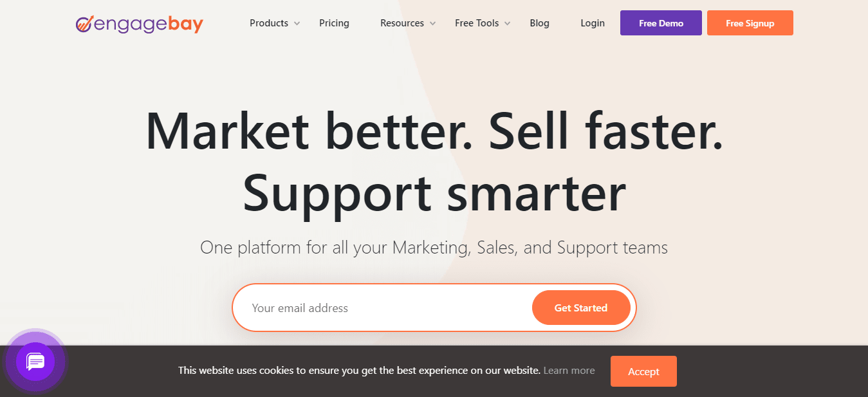Expand the Free Tools dropdown chevron
The width and height of the screenshot is (868, 397).
pyautogui.click(x=507, y=24)
